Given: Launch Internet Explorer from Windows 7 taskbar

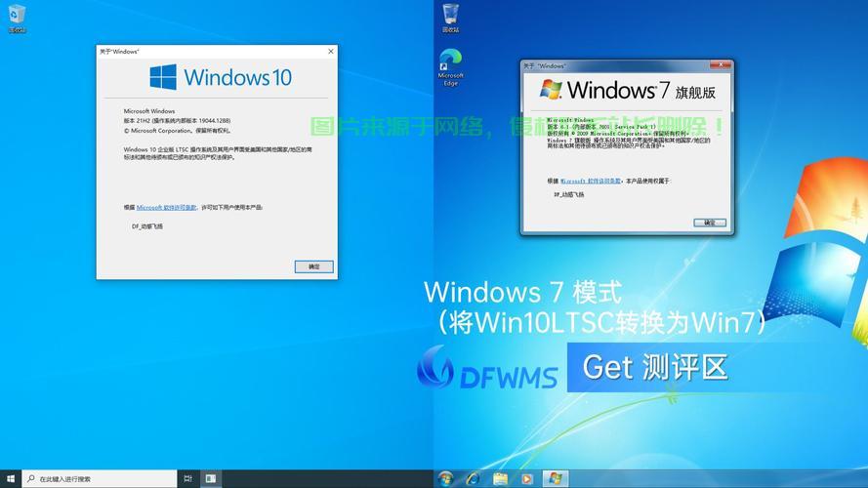Looking at the screenshot, I should coord(474,478).
